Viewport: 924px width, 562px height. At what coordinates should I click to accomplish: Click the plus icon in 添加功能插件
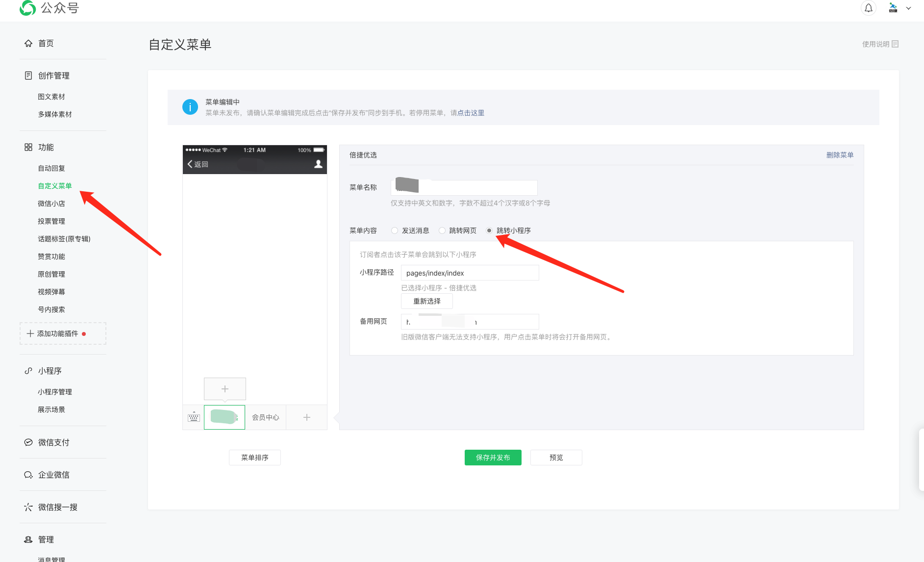pyautogui.click(x=30, y=333)
